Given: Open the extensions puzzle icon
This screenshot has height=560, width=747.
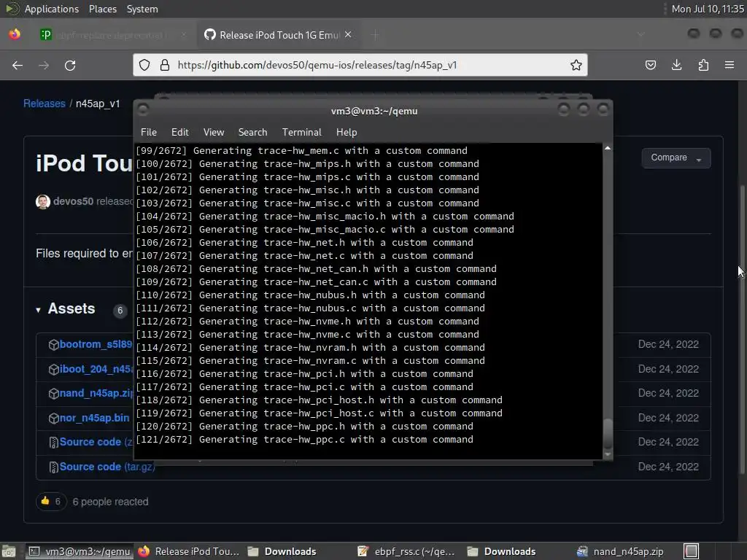Looking at the screenshot, I should coord(703,65).
